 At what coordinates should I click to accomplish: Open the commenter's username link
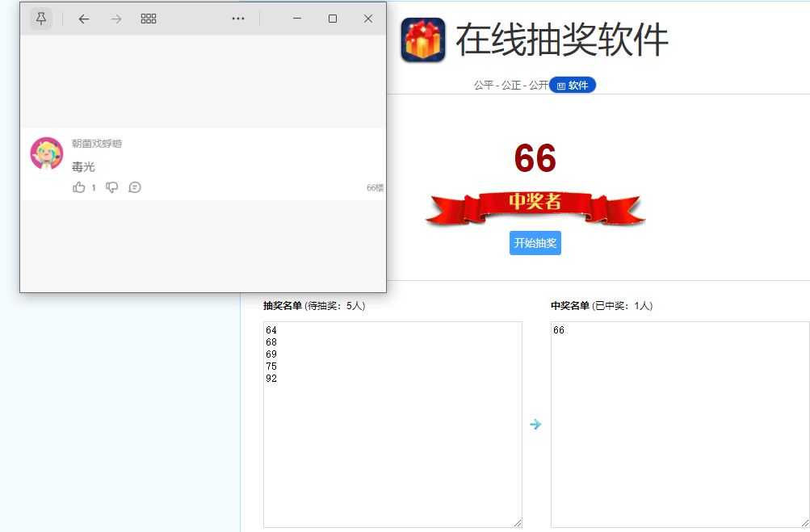point(97,144)
